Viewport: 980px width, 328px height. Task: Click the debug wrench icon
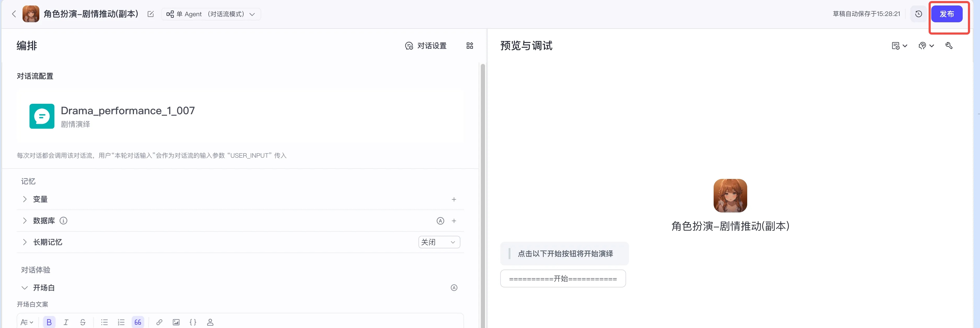pyautogui.click(x=949, y=46)
